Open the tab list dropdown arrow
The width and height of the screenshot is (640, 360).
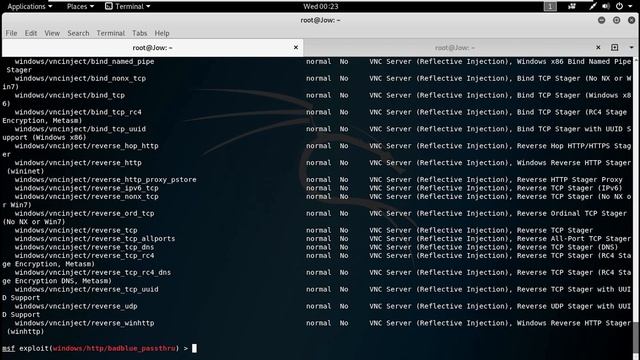tap(631, 48)
